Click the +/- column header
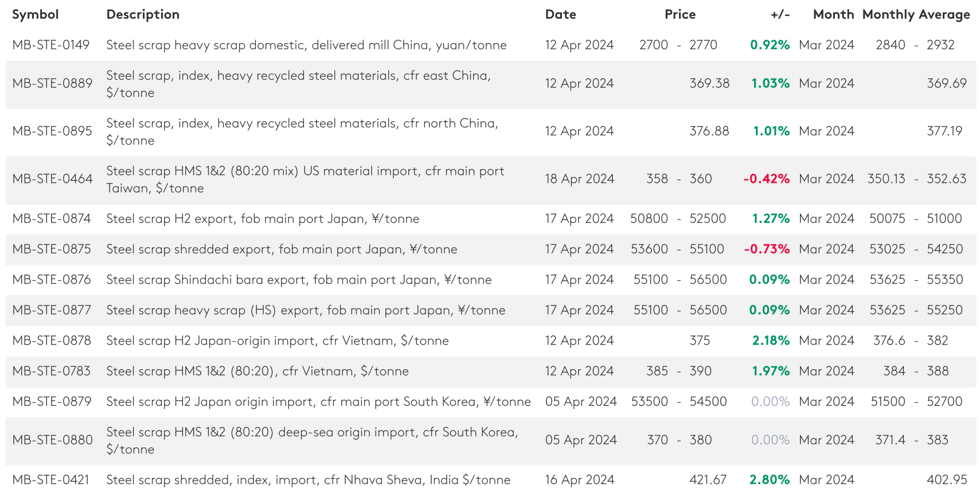 tap(780, 14)
